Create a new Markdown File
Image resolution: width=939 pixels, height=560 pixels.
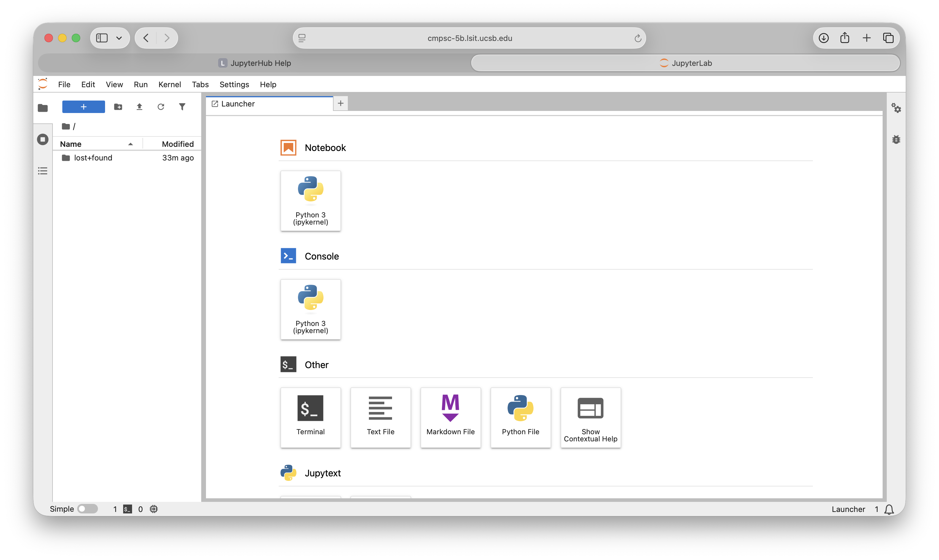pyautogui.click(x=451, y=417)
